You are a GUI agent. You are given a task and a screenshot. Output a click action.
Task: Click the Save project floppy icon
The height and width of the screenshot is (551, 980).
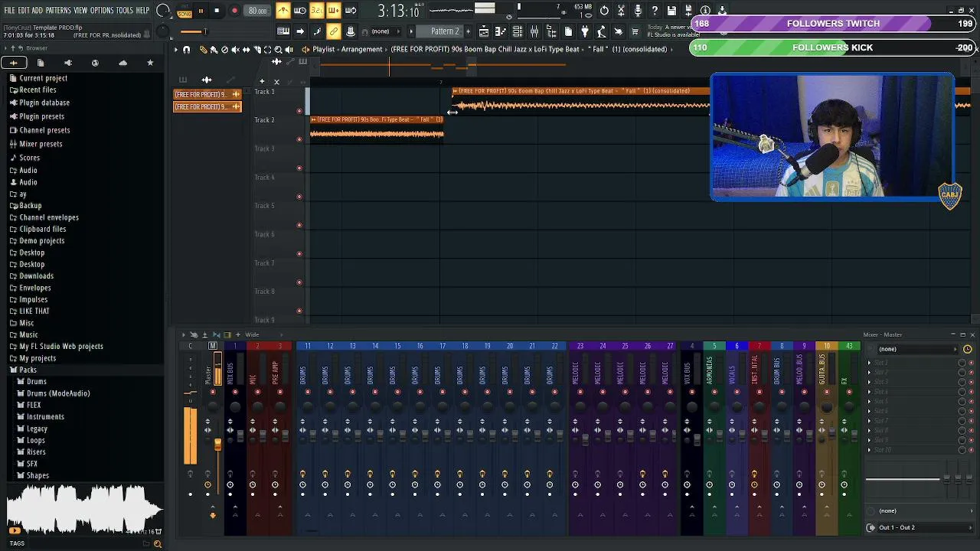click(x=671, y=11)
